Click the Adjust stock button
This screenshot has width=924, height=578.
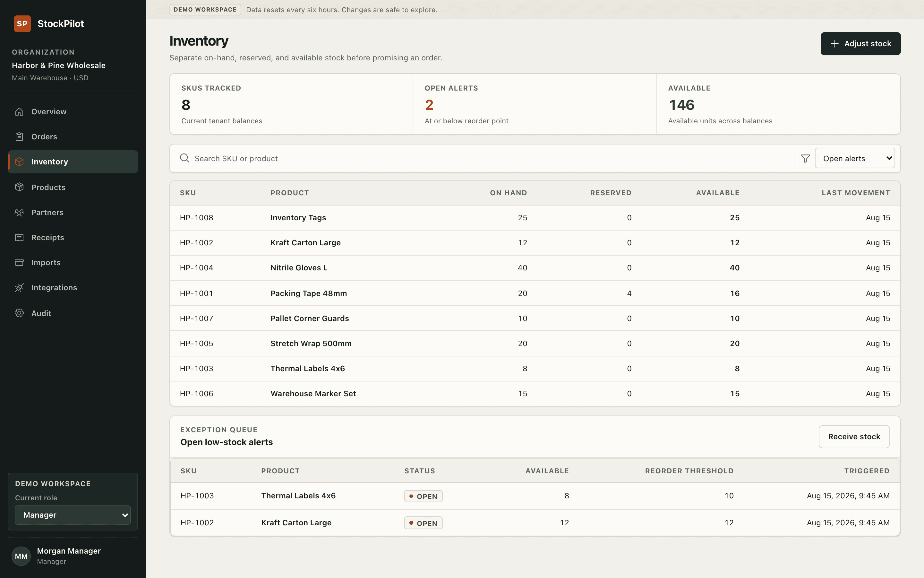click(860, 44)
